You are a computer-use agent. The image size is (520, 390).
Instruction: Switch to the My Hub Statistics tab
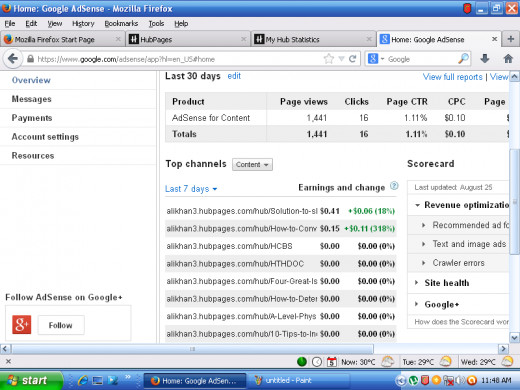(x=308, y=39)
